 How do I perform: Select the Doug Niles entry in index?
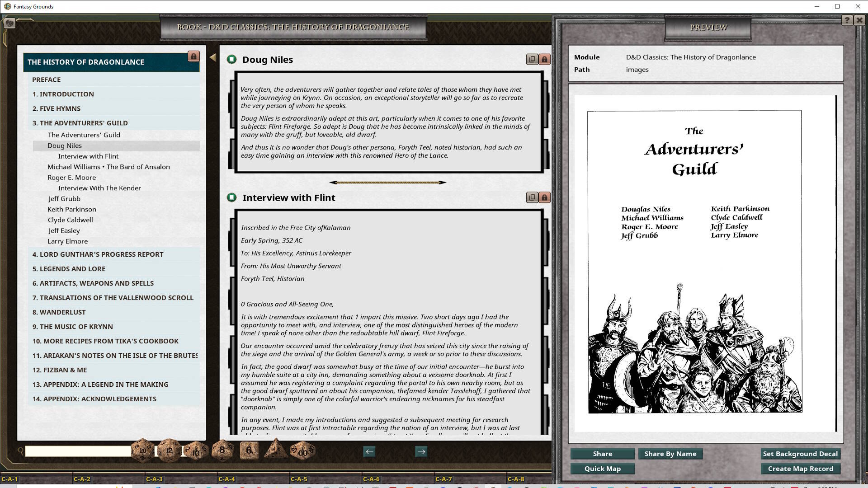tap(116, 145)
